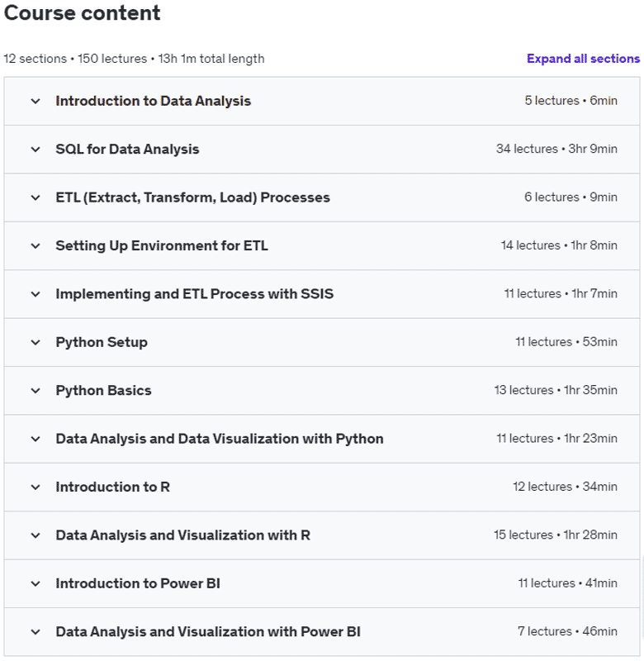Screen dimensions: 644x661
Task: Expand chevron for Visualization with Power BI section
Action: point(36,632)
